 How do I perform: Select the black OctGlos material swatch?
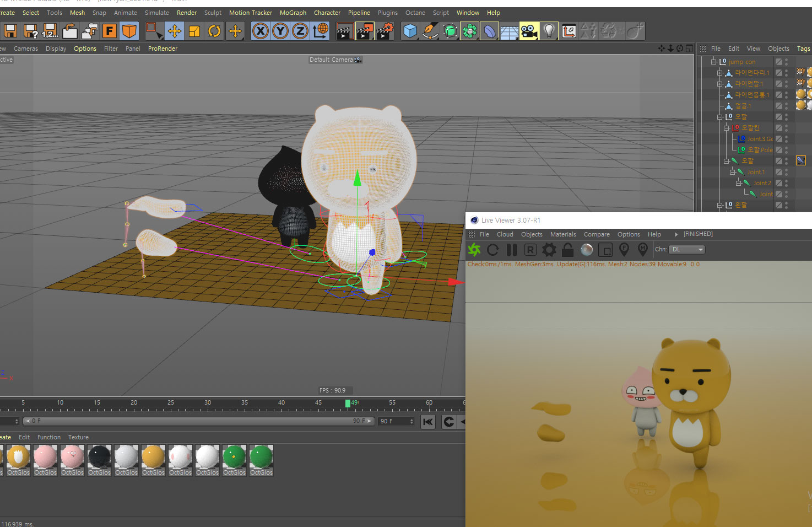(99, 461)
